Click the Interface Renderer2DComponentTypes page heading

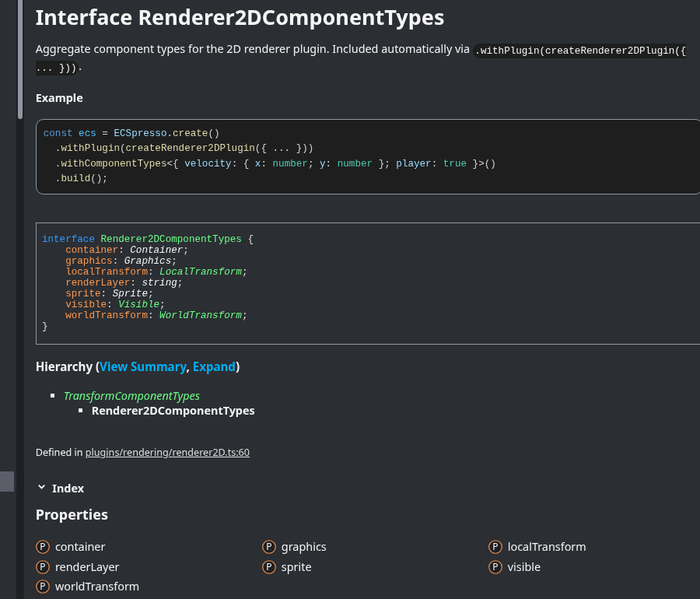pyautogui.click(x=240, y=18)
